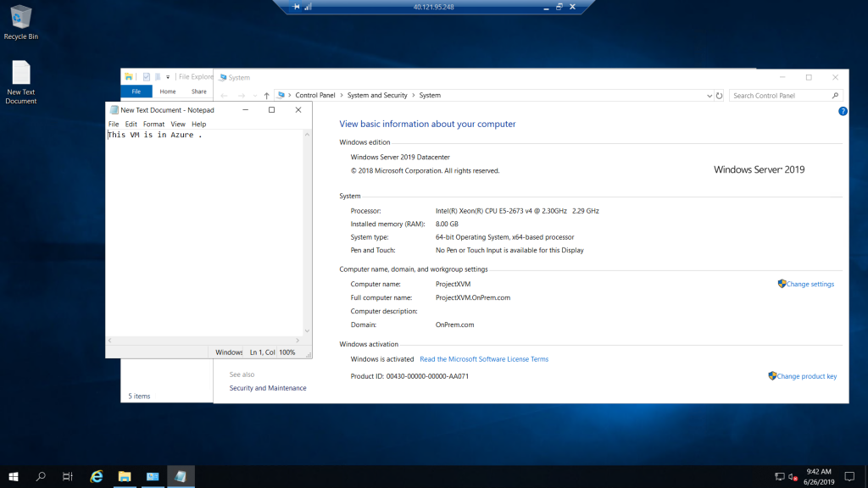Click Notepad 100% zoom status entry

pos(287,352)
